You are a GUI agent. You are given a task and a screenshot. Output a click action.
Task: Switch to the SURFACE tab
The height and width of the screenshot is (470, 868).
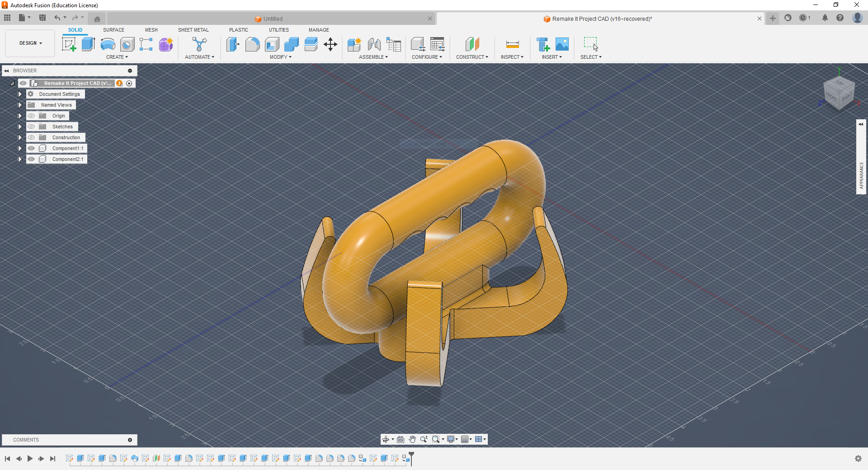113,30
